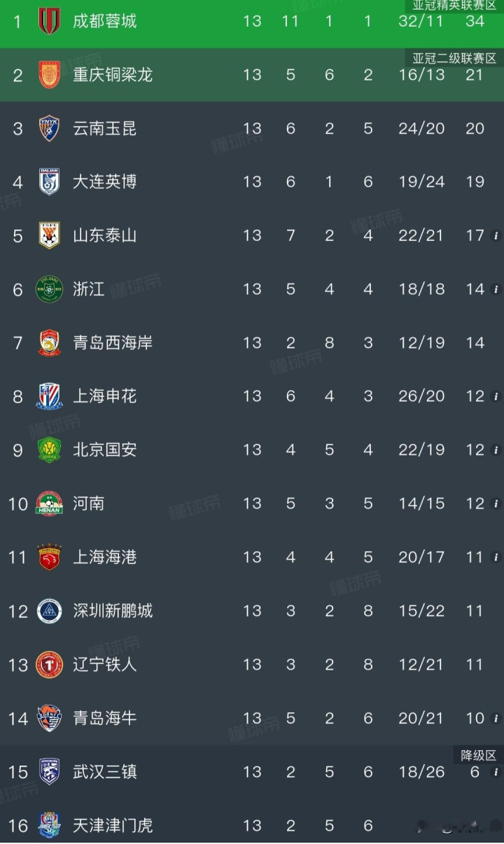Open the 辽宁铁人 team row

(252, 665)
